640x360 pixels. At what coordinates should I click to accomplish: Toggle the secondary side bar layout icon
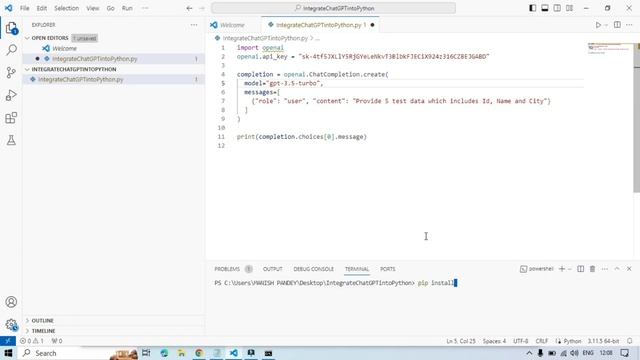pos(557,8)
